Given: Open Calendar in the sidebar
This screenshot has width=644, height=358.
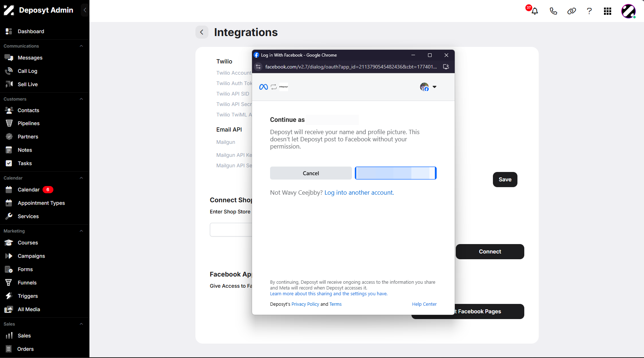Looking at the screenshot, I should 28,190.
